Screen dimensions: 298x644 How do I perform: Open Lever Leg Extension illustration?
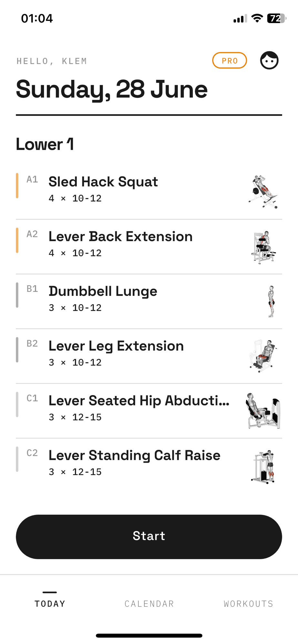(x=263, y=356)
